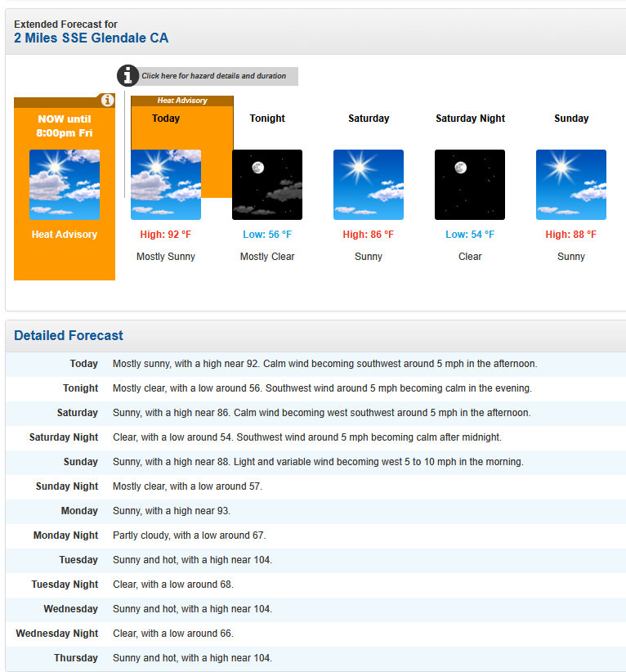Click the weather icon in NOW advisory box
Viewport: 626px width, 672px height.
pos(65,185)
